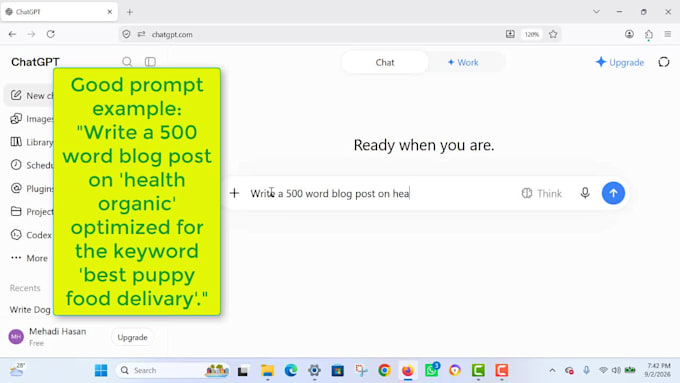Image resolution: width=680 pixels, height=383 pixels.
Task: Start a New chat in sidebar
Action: pyautogui.click(x=29, y=95)
